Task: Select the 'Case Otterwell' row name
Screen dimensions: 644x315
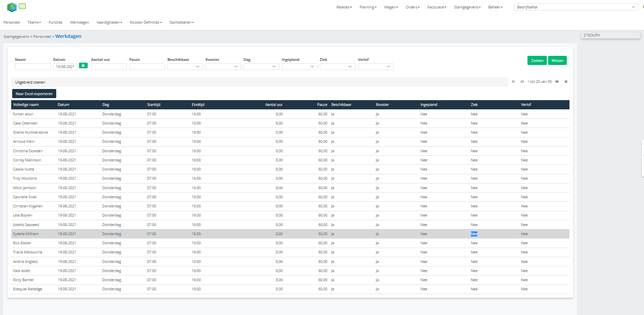Action: [25, 123]
